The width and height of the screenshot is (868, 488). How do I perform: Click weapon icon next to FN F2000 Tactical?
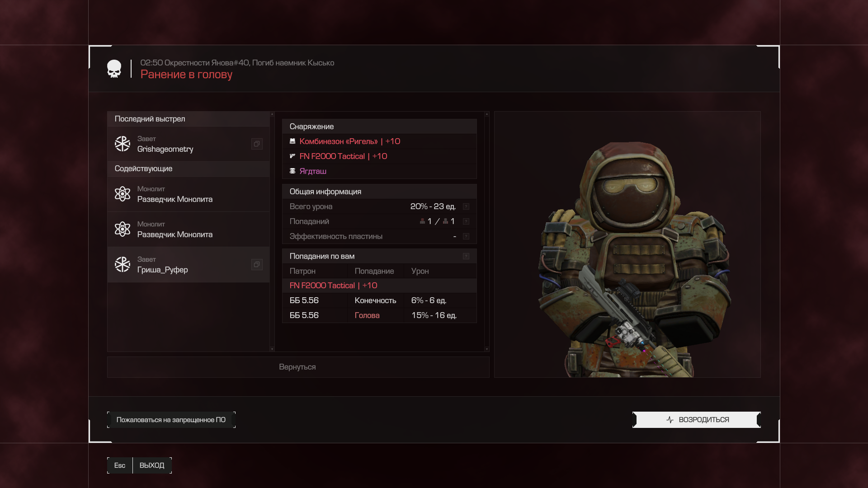pos(292,156)
